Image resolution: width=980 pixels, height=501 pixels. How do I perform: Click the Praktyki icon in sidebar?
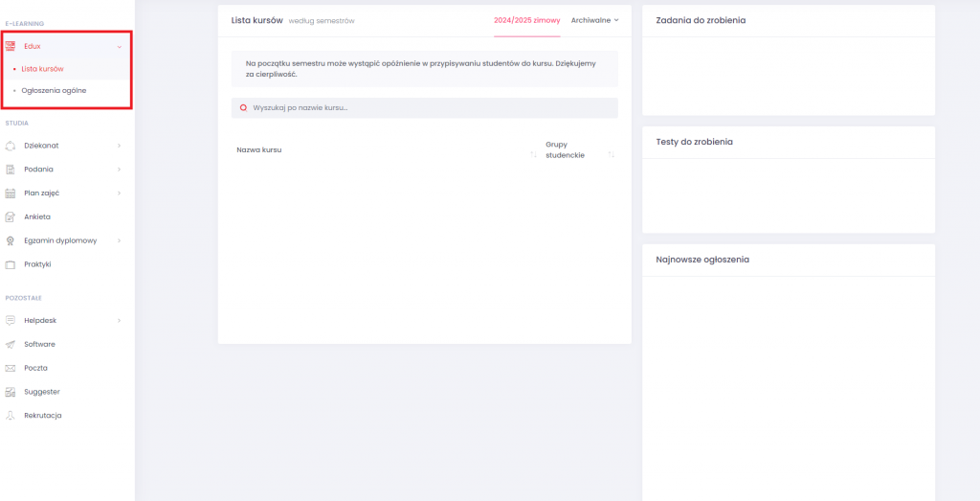click(x=11, y=264)
